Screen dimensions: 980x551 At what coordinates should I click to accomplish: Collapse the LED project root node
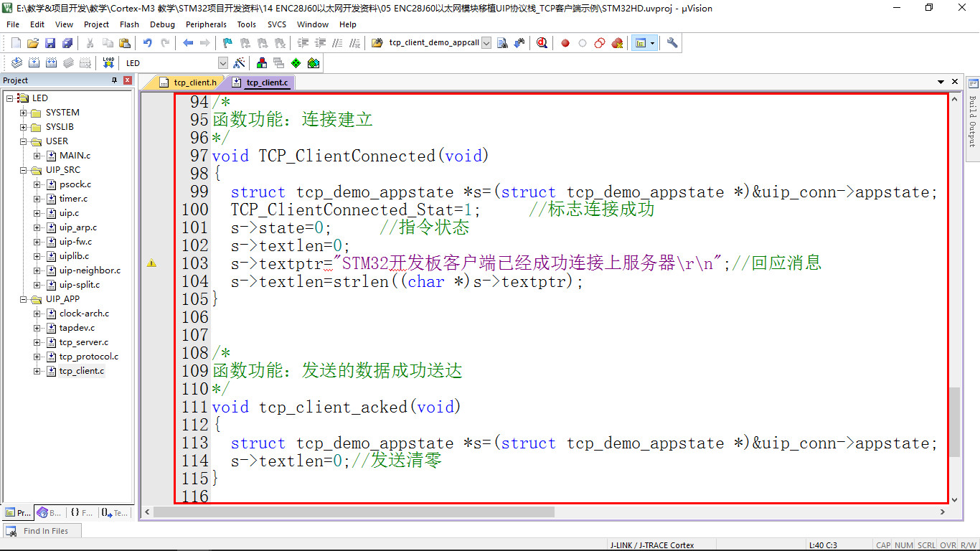pos(9,98)
